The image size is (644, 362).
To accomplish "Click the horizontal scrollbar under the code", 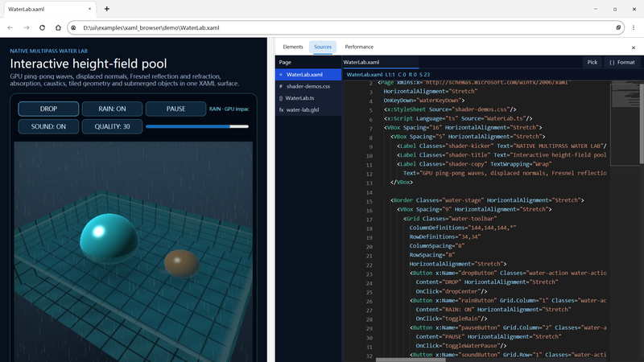I will point(411,360).
